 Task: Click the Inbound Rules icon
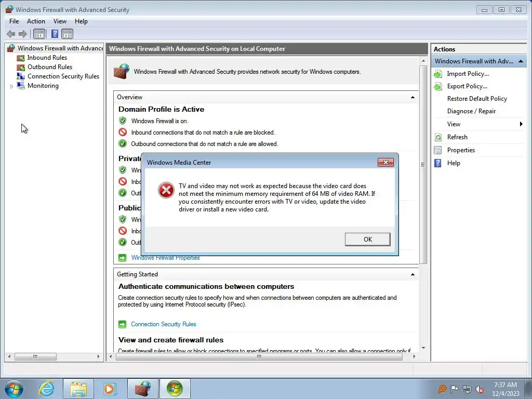click(x=21, y=58)
